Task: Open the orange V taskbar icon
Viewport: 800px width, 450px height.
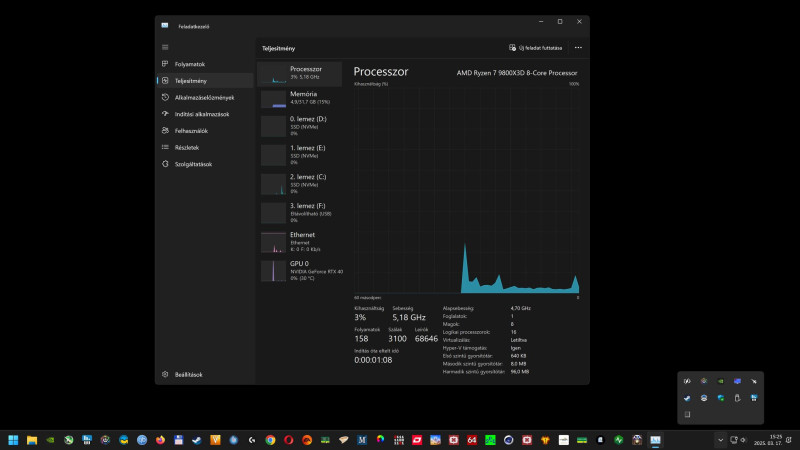Action: tap(215, 440)
